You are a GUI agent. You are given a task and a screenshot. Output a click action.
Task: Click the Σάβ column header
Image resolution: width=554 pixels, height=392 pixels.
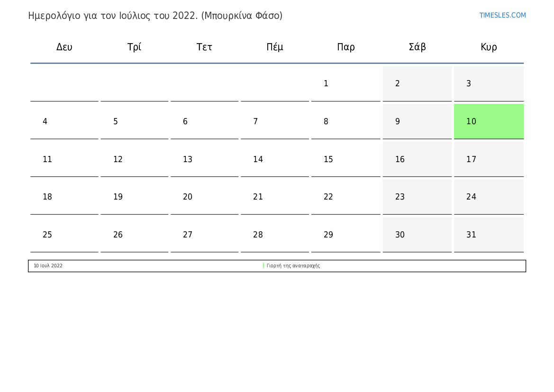tap(417, 47)
